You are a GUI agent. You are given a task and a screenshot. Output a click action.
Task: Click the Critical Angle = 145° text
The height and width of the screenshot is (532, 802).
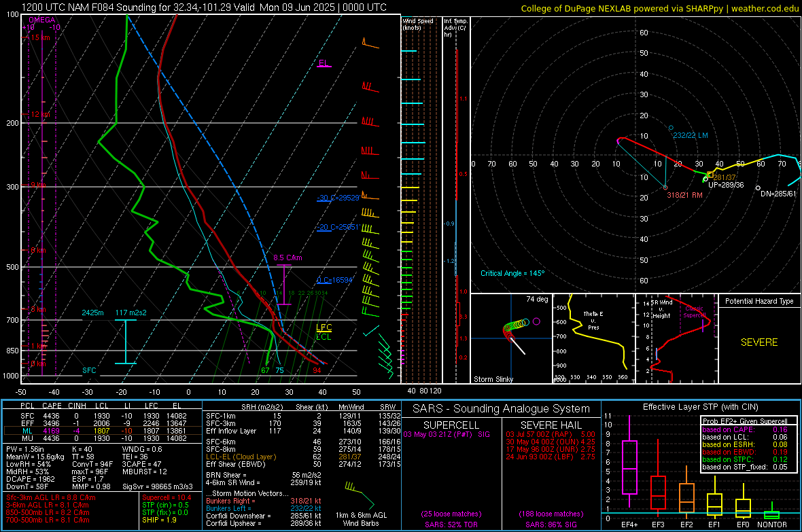(512, 274)
